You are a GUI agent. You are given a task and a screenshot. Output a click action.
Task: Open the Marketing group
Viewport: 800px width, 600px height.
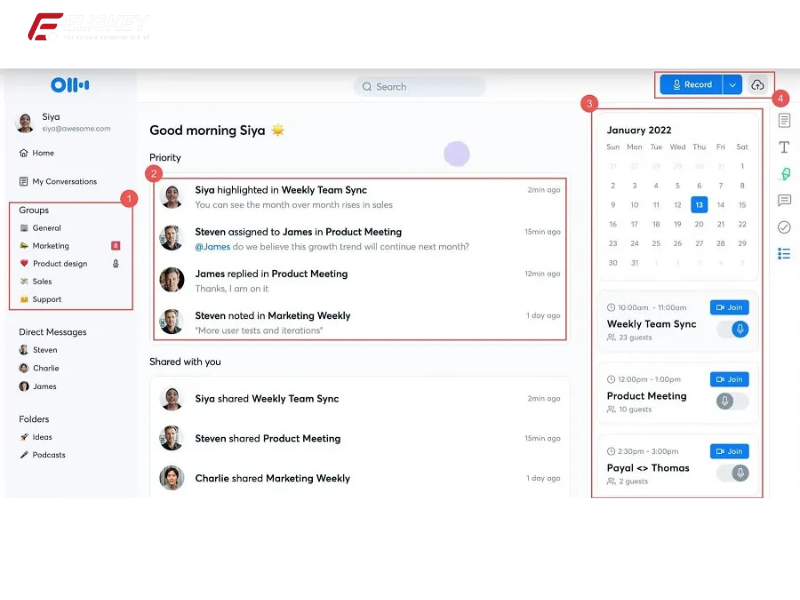tap(50, 246)
